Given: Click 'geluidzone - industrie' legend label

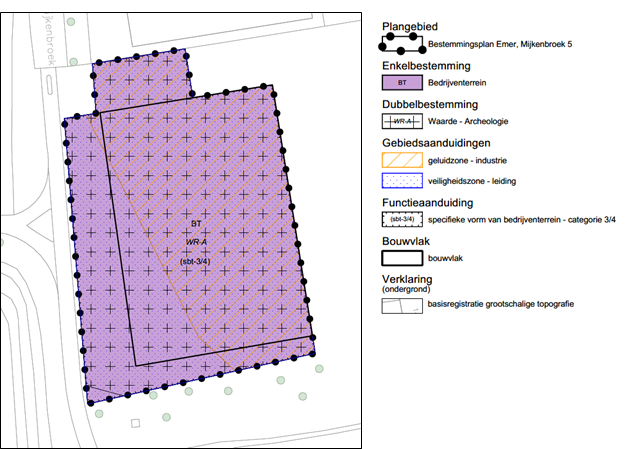Looking at the screenshot, I should (467, 160).
